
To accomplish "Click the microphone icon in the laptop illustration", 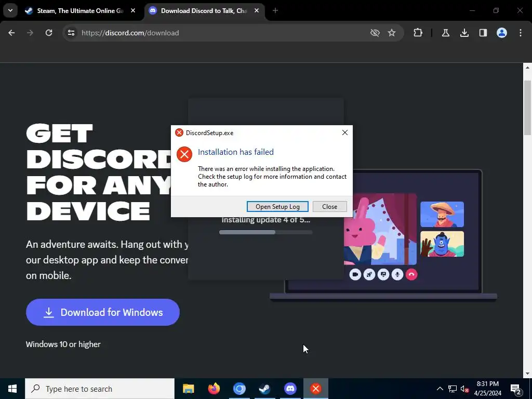I will [x=397, y=274].
